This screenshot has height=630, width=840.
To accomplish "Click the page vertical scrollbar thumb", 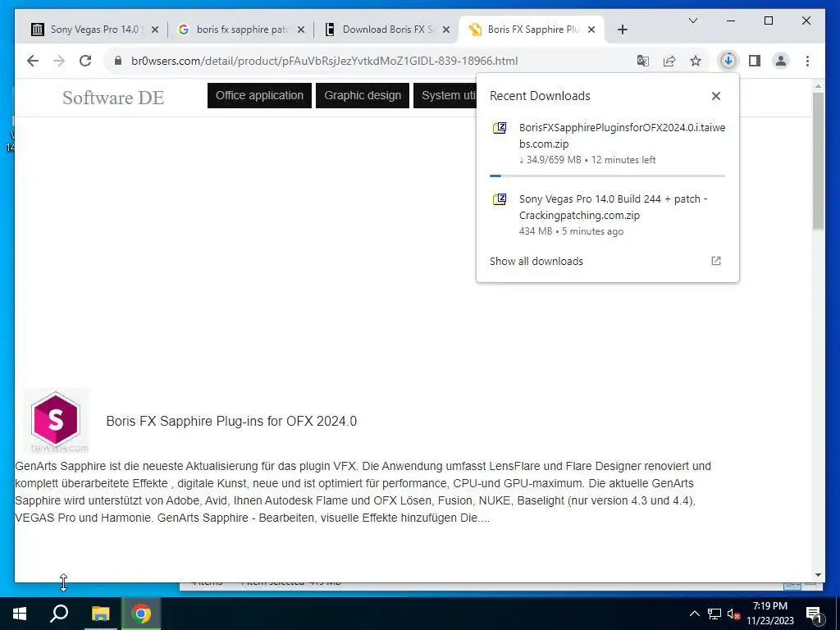I will pyautogui.click(x=818, y=161).
